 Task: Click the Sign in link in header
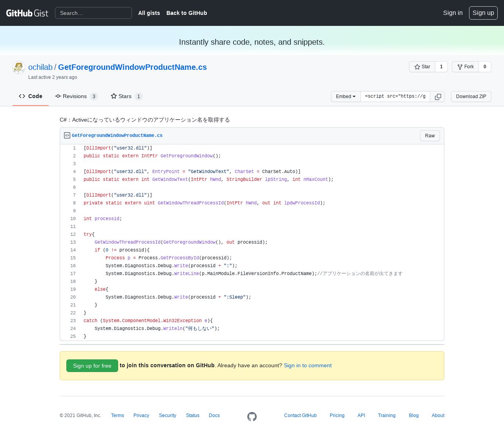tap(453, 13)
